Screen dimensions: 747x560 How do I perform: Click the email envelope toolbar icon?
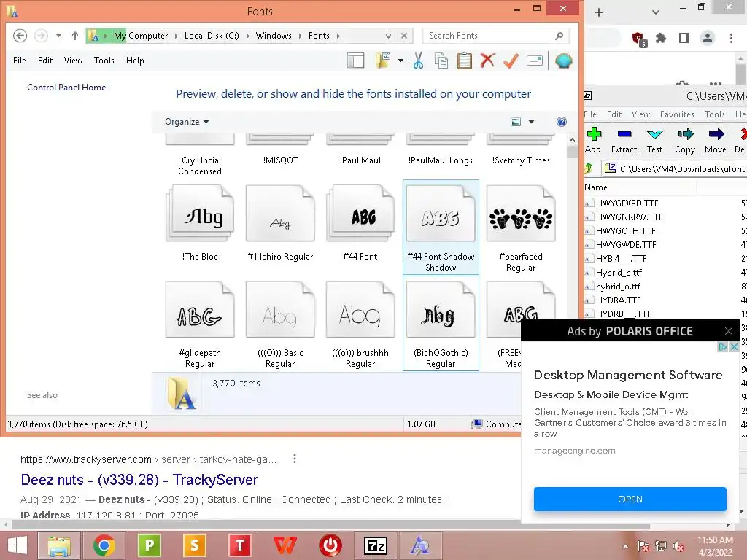[x=535, y=61]
